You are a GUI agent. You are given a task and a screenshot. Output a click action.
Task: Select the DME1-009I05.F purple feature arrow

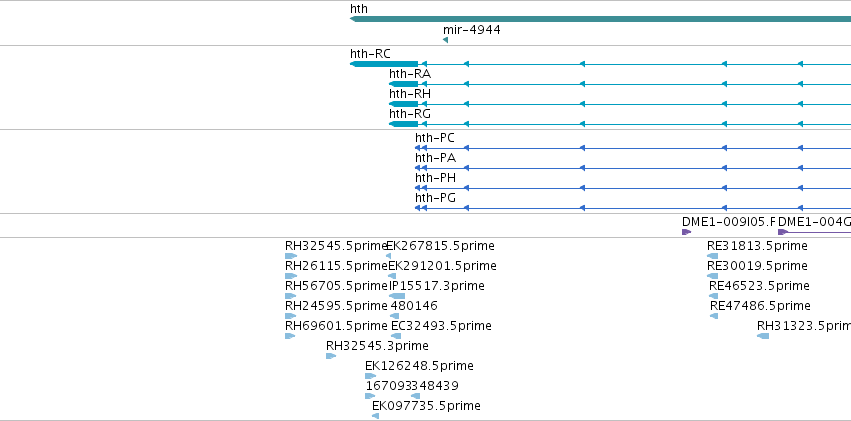coord(687,232)
